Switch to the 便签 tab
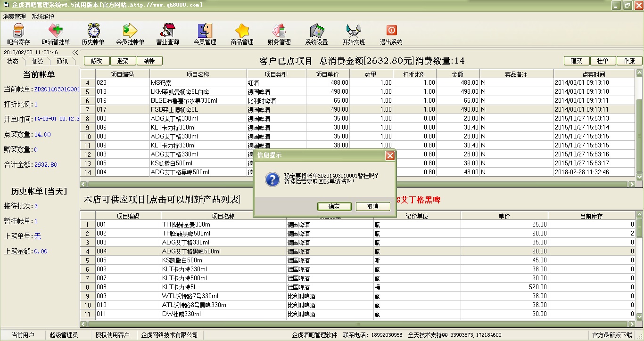644x341 pixels. 37,61
